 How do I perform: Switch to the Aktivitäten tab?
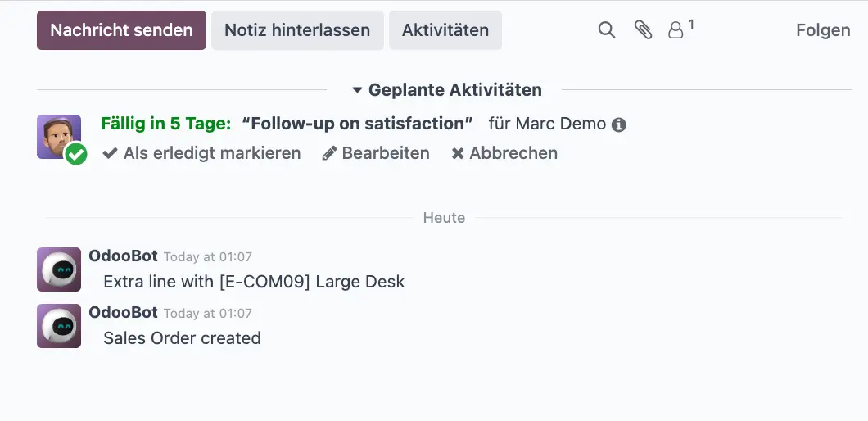[x=445, y=30]
